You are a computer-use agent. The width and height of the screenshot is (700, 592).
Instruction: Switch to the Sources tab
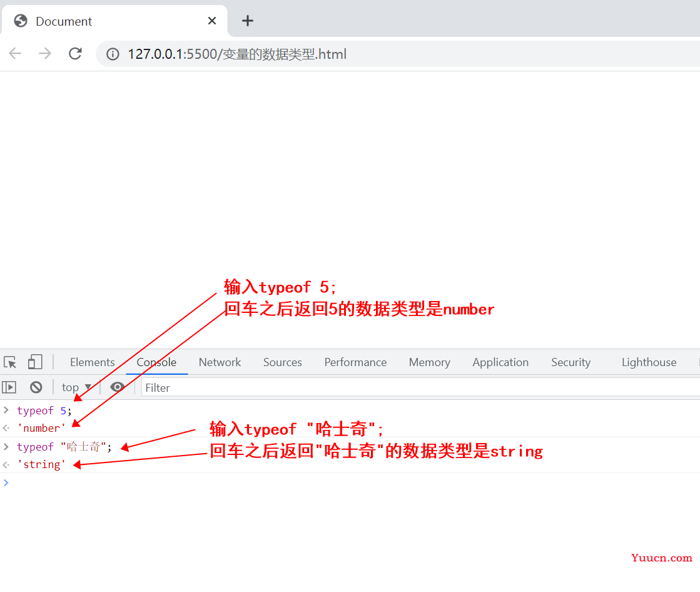(x=283, y=362)
